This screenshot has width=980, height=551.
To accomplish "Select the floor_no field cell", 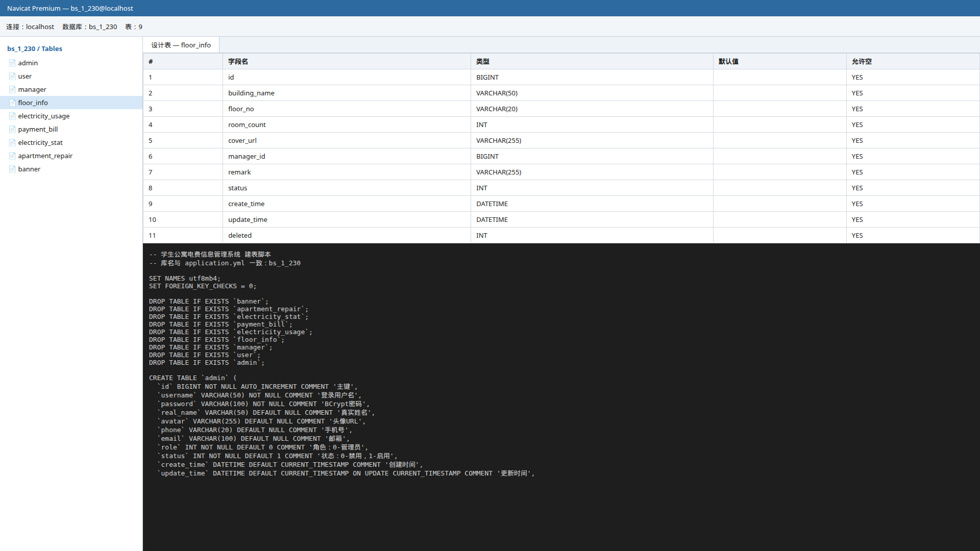I will [x=347, y=109].
